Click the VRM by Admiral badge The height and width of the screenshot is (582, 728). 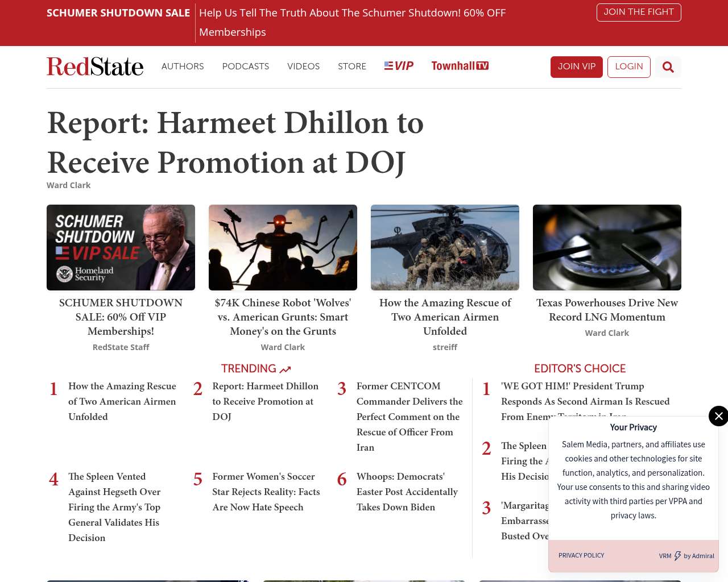pyautogui.click(x=686, y=556)
